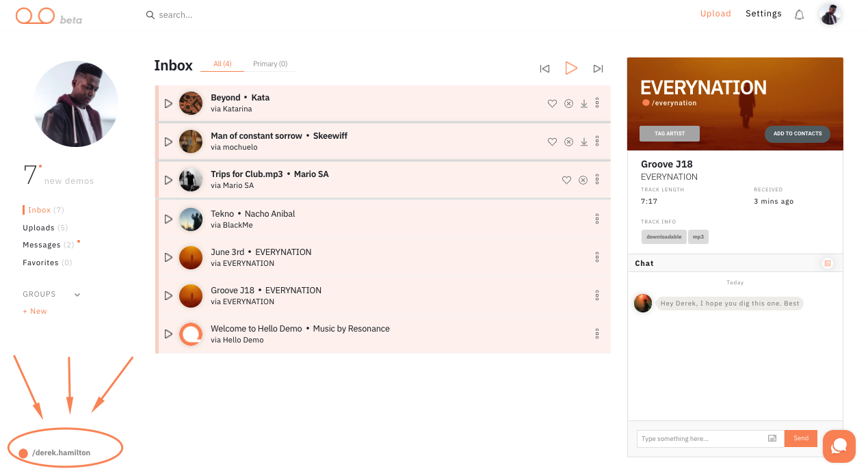Open more options for June 3rd

point(597,257)
